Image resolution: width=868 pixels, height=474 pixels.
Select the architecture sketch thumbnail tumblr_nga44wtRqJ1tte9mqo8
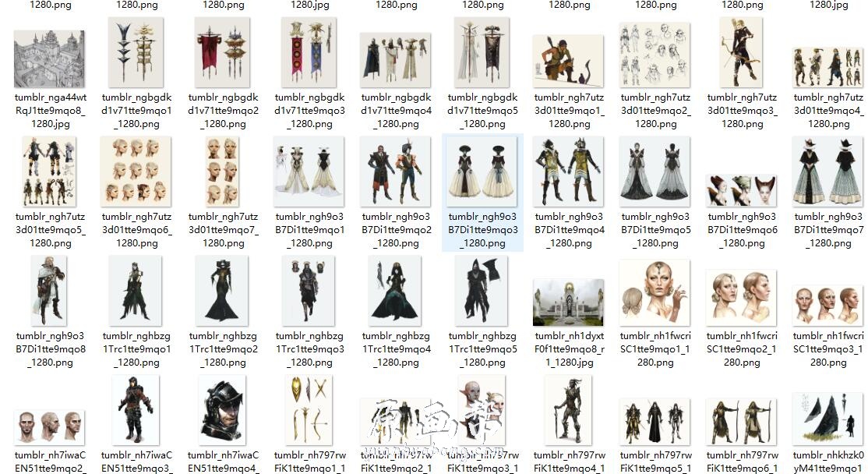(50, 58)
